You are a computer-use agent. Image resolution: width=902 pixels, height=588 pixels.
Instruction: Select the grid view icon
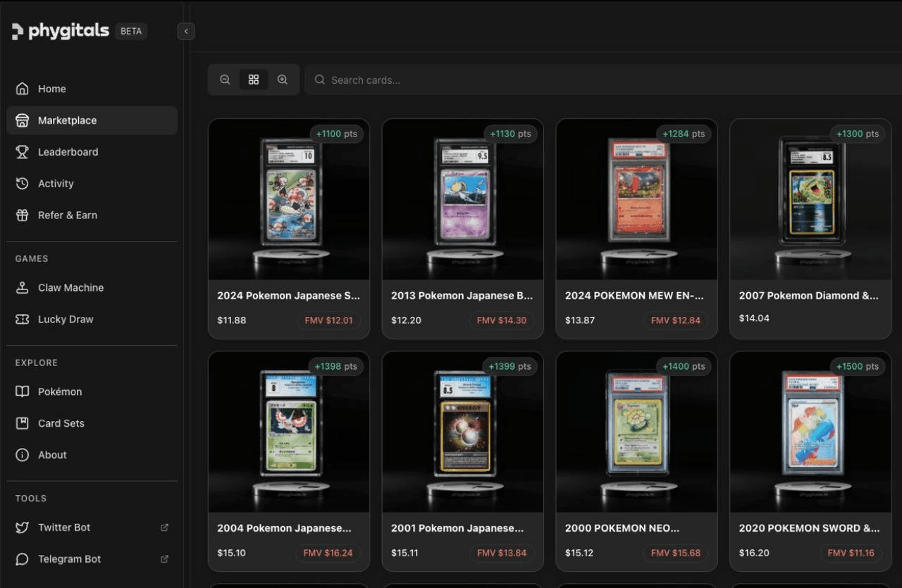254,80
